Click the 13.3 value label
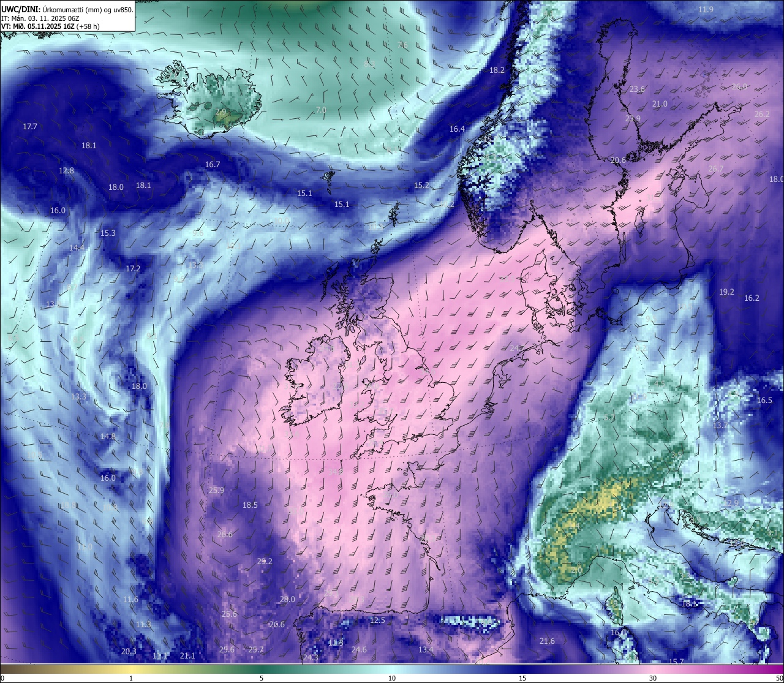The height and width of the screenshot is (683, 784). tap(78, 397)
